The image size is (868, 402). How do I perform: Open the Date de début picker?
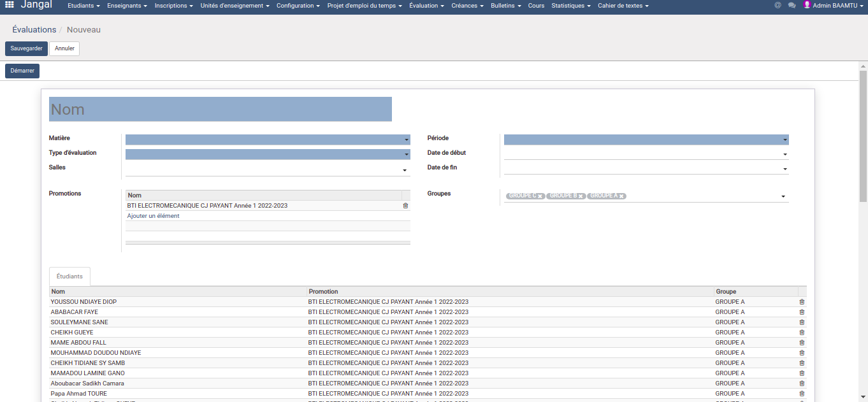coord(646,154)
